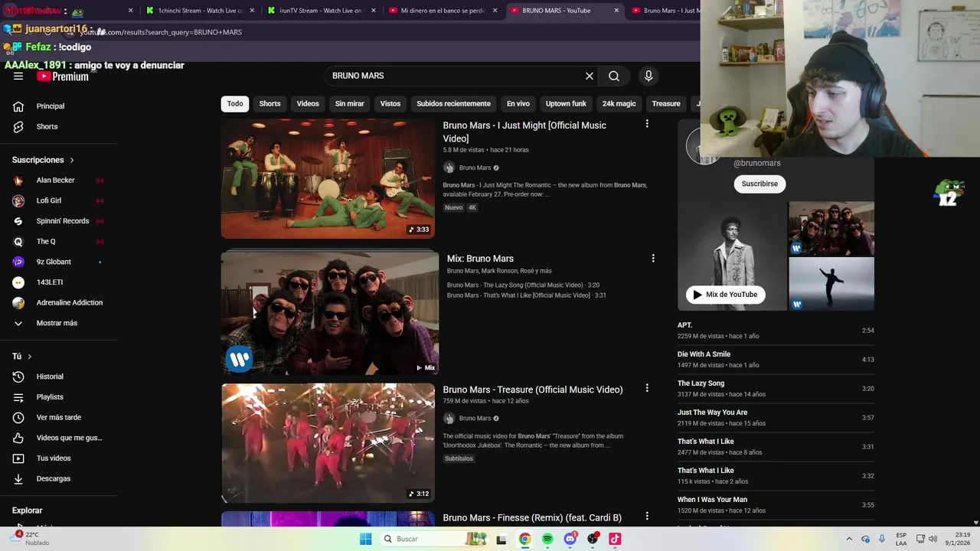Expand the Suscripciones section
Screen dimensions: 980x551
(44, 160)
